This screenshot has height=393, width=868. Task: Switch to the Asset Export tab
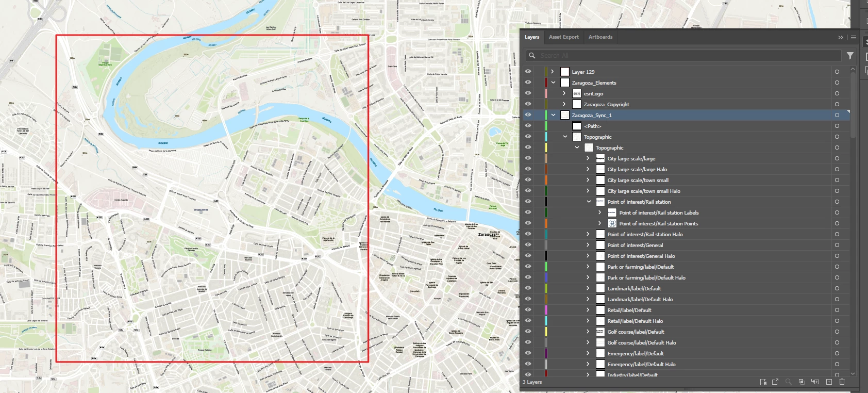(563, 37)
